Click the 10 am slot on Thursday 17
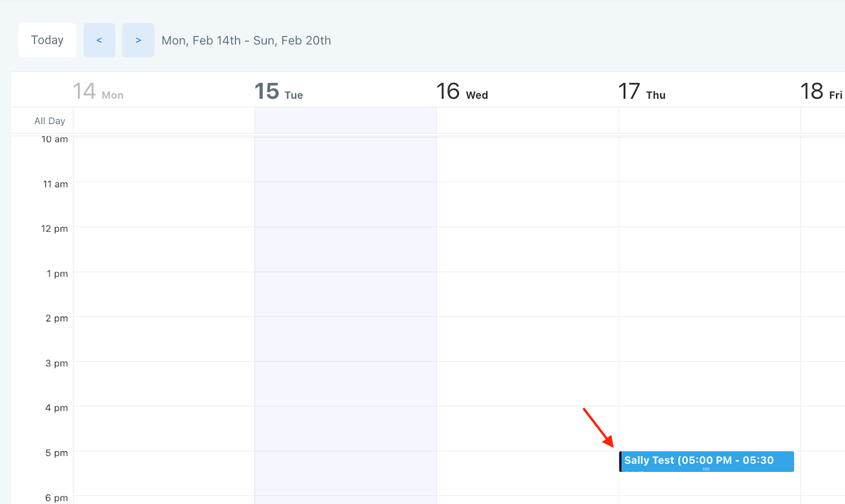The image size is (845, 504). [x=709, y=159]
